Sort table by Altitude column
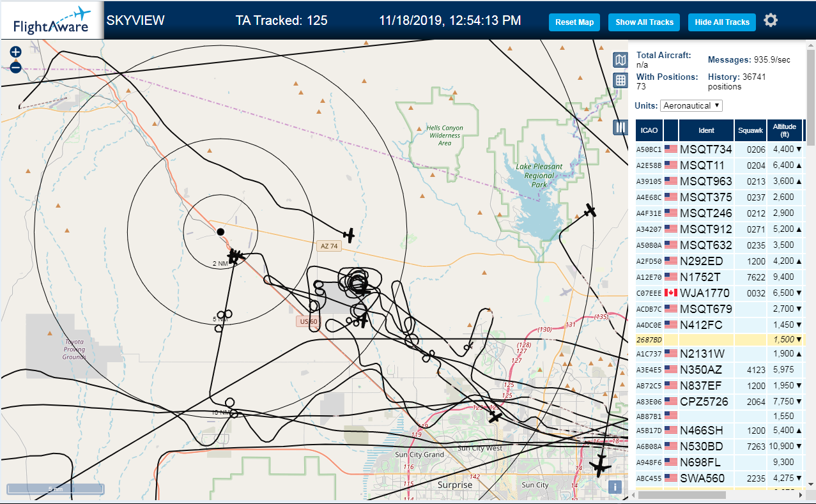This screenshot has width=816, height=504. coord(784,130)
